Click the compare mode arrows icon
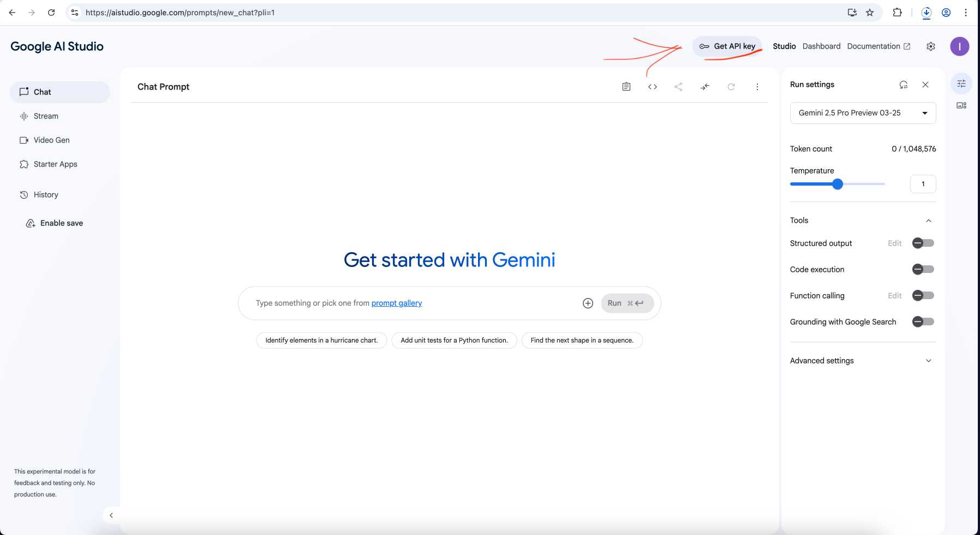Screen dimensions: 980x535 click(x=705, y=87)
